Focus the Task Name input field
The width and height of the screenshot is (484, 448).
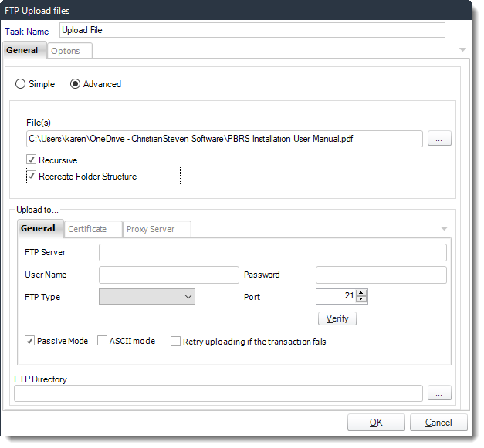tap(252, 30)
